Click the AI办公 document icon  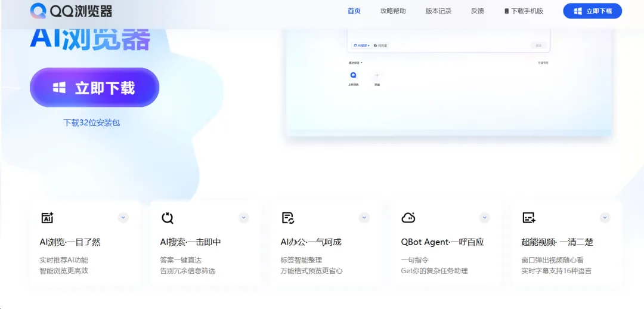288,218
